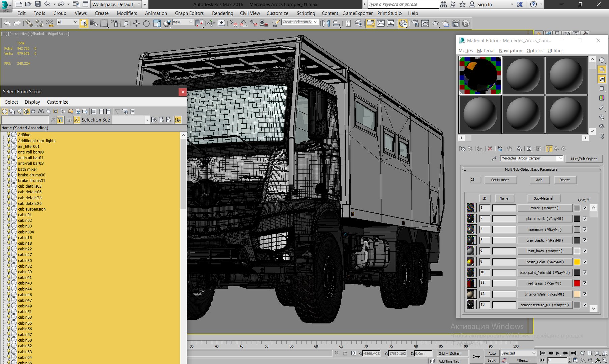Toggle the Angle Snap icon
This screenshot has width=609, height=364.
(244, 23)
